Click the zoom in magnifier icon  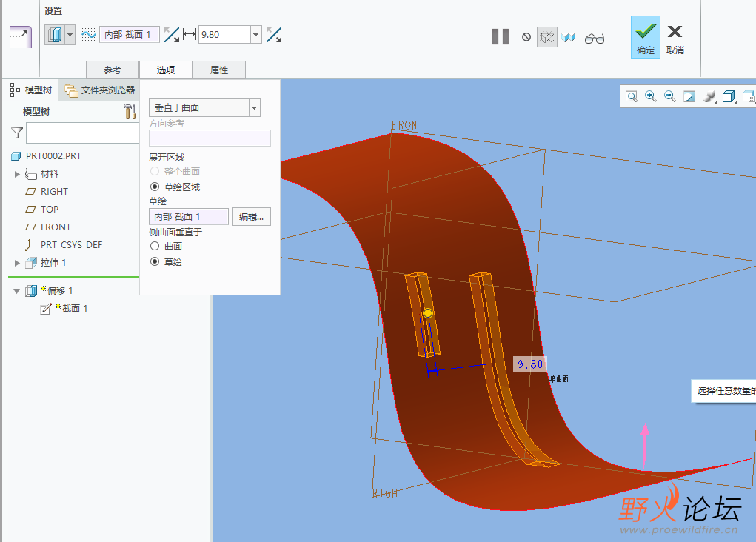click(651, 96)
